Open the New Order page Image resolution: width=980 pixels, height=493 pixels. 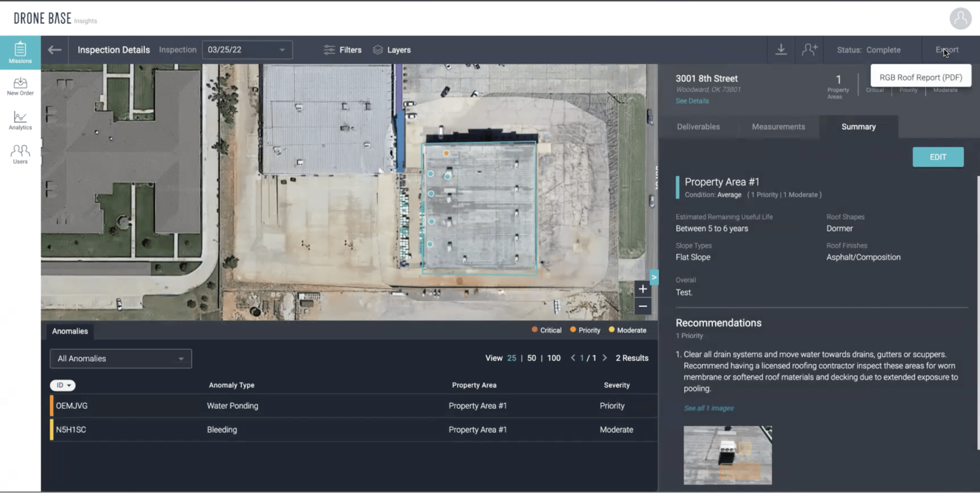[x=20, y=86]
